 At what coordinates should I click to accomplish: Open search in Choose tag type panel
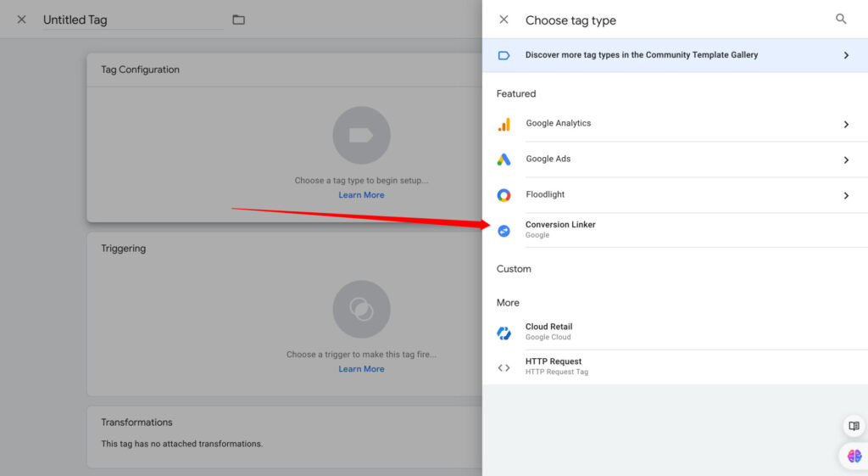click(841, 20)
